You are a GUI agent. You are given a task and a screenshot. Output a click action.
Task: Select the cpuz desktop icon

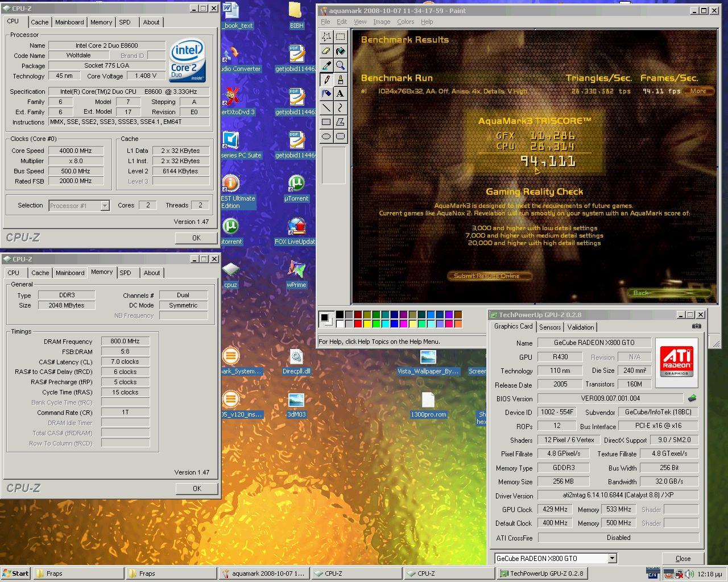click(x=230, y=274)
